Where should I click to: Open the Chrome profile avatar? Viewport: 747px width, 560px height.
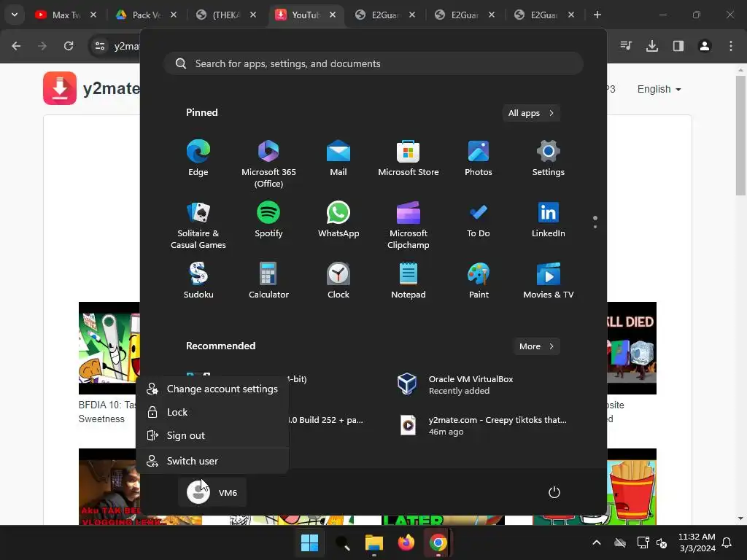705,46
